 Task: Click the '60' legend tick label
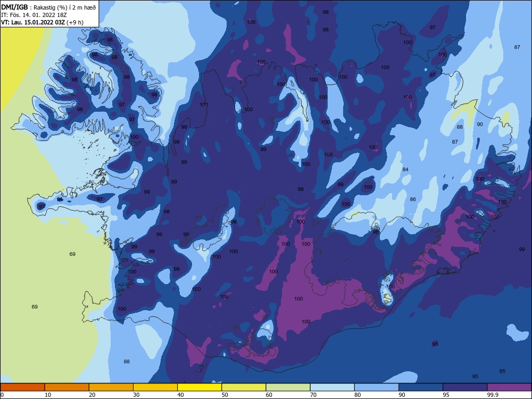point(269,395)
